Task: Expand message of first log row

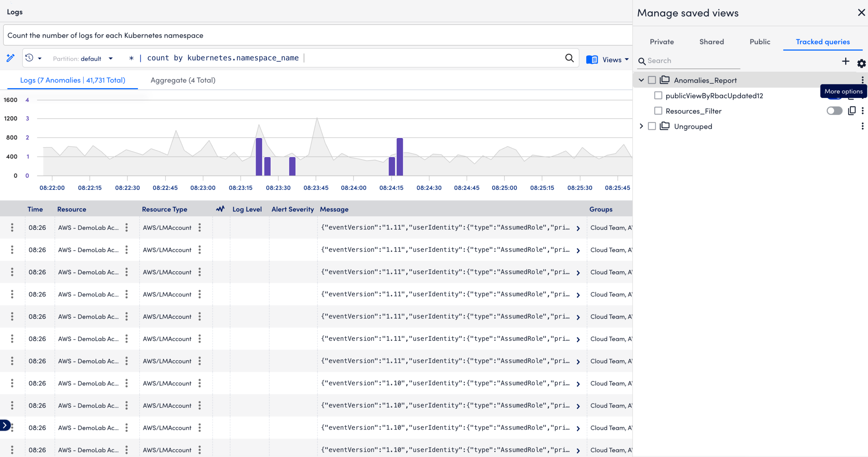Action: click(x=578, y=228)
